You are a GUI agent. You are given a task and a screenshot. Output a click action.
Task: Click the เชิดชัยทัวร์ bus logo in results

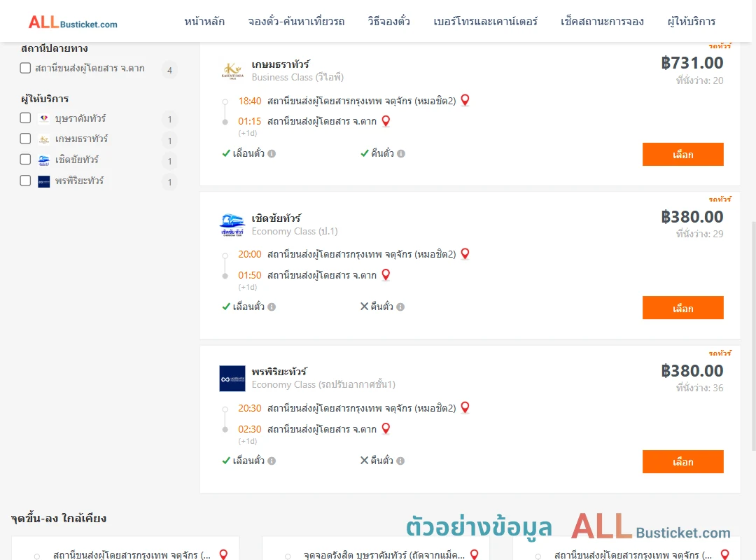tap(232, 224)
